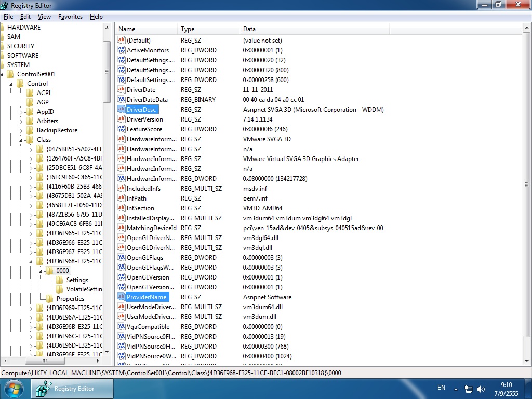Sort values by the Type column header
Screen dimensions: 532x399
coord(208,29)
